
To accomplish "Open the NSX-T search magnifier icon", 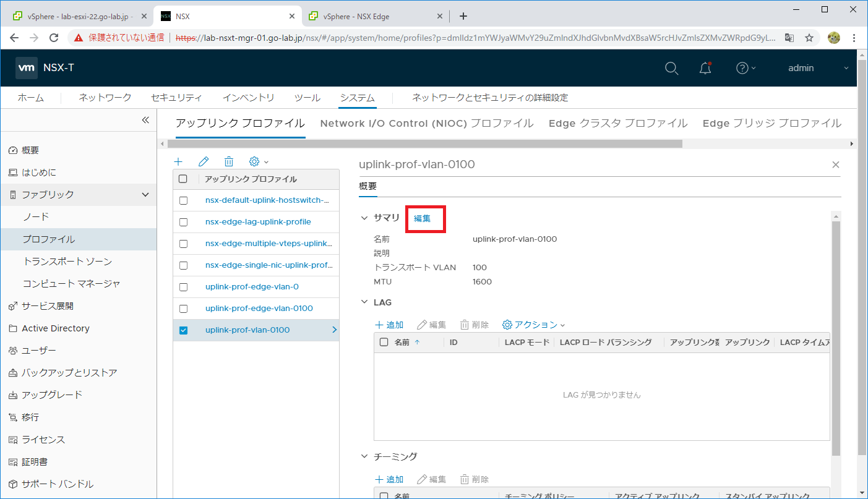I will pyautogui.click(x=671, y=68).
